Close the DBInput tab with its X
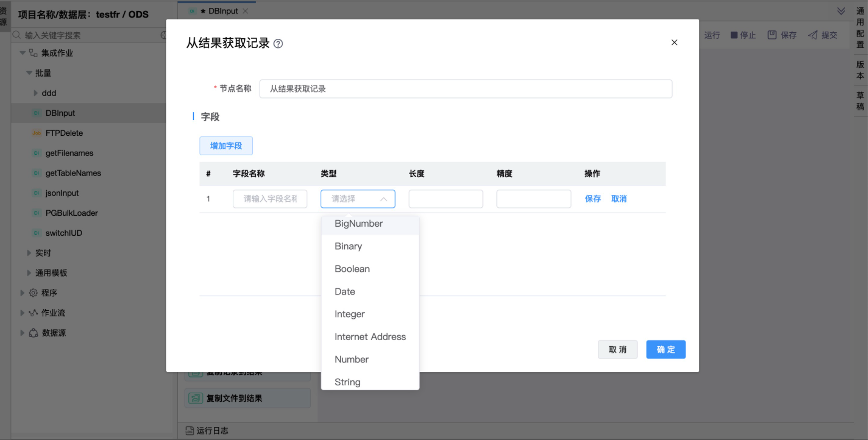The image size is (868, 440). tap(245, 11)
